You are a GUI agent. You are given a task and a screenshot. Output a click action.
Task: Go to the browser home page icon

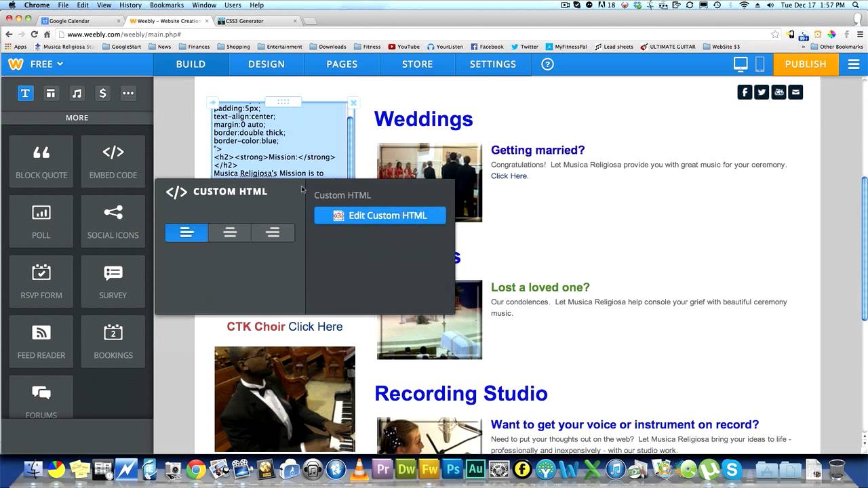pyautogui.click(x=47, y=34)
